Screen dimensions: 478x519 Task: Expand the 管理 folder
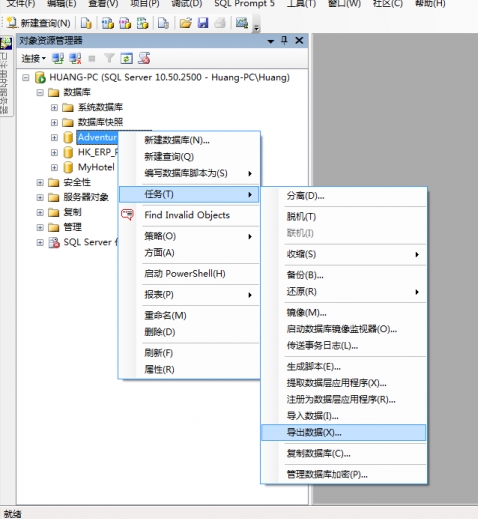coord(40,227)
